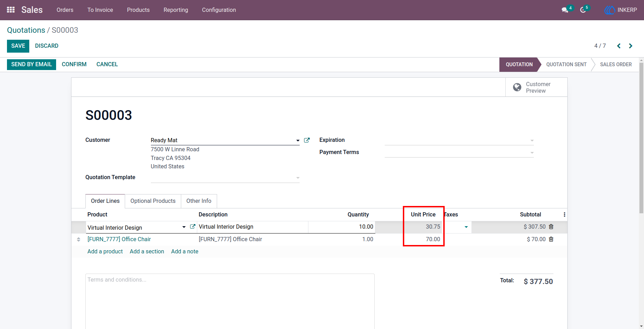
Task: Open Ready Mat customer external link icon
Action: [307, 140]
